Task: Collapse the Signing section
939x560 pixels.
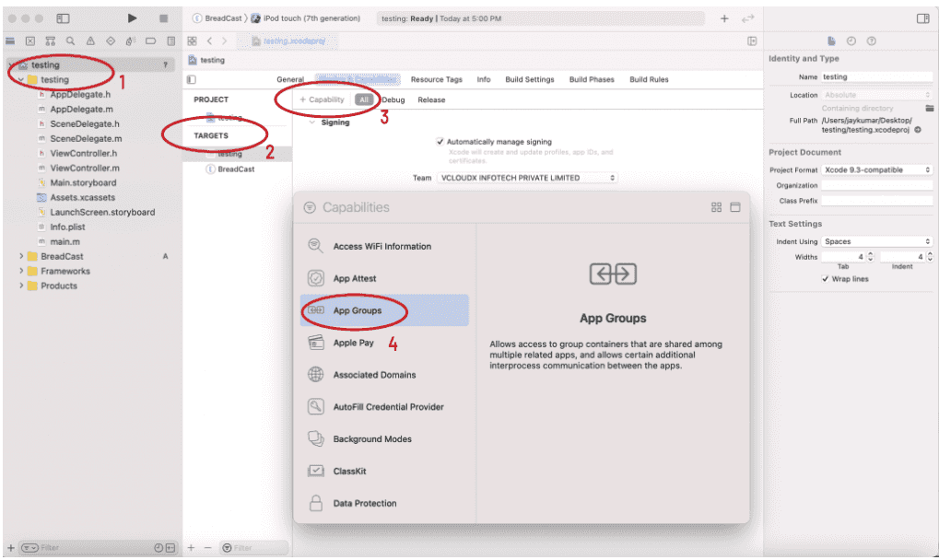Action: coord(312,122)
